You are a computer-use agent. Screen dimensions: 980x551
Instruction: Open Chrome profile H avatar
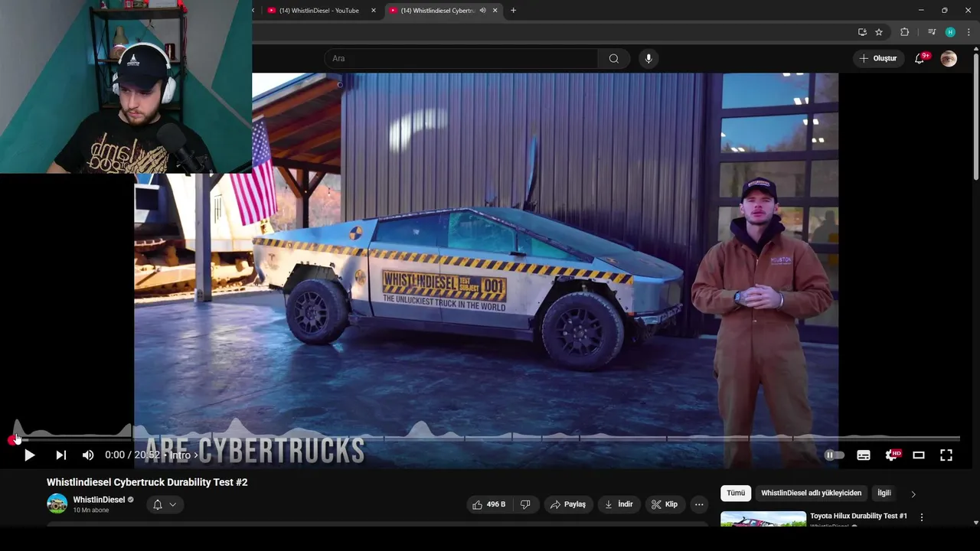click(x=950, y=32)
